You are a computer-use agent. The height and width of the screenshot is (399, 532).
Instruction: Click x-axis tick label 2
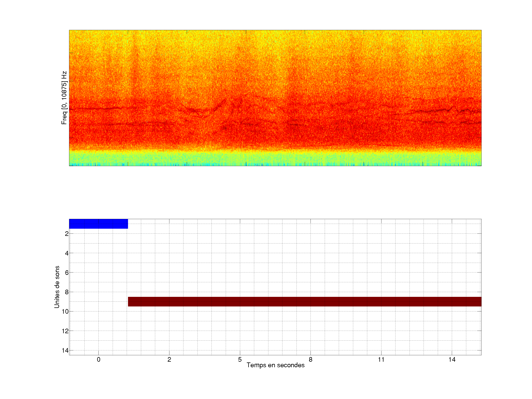169,359
